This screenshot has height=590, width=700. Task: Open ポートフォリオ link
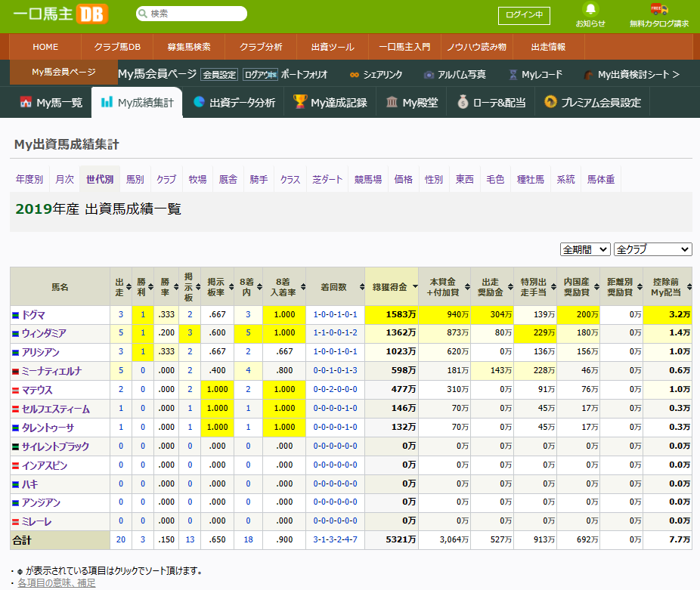[304, 75]
